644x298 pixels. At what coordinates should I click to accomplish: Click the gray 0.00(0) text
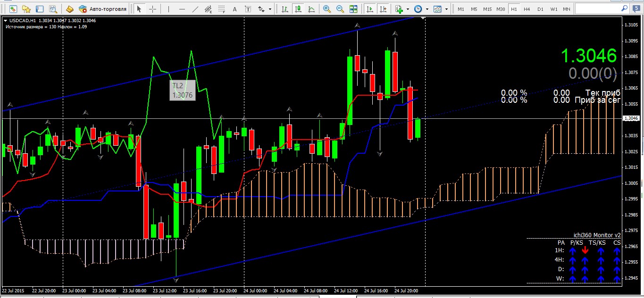593,73
